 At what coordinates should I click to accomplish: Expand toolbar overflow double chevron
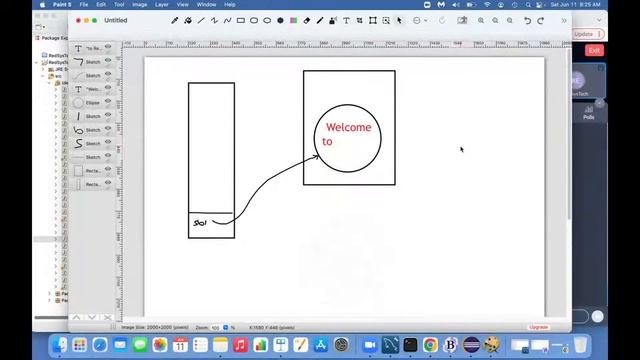[x=564, y=20]
